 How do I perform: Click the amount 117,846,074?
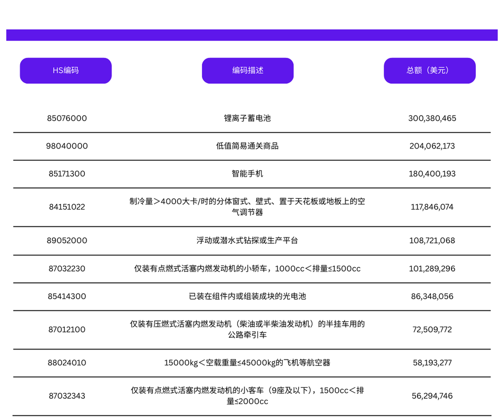click(x=432, y=207)
